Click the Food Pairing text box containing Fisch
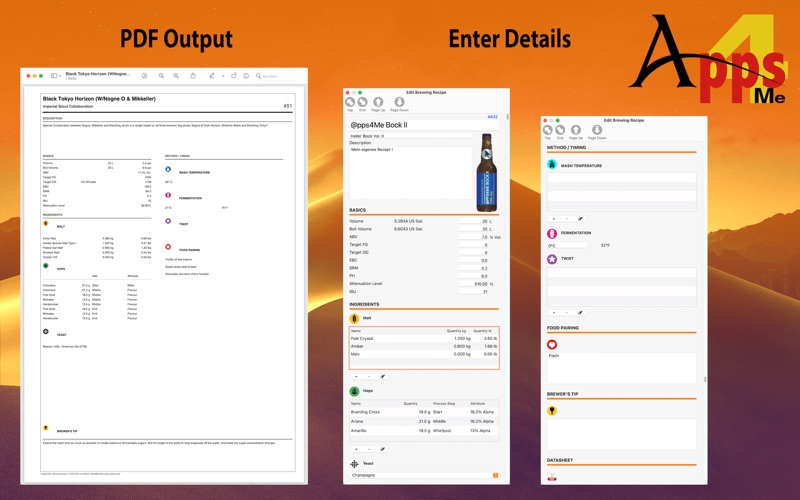800x500 pixels. pos(621,367)
